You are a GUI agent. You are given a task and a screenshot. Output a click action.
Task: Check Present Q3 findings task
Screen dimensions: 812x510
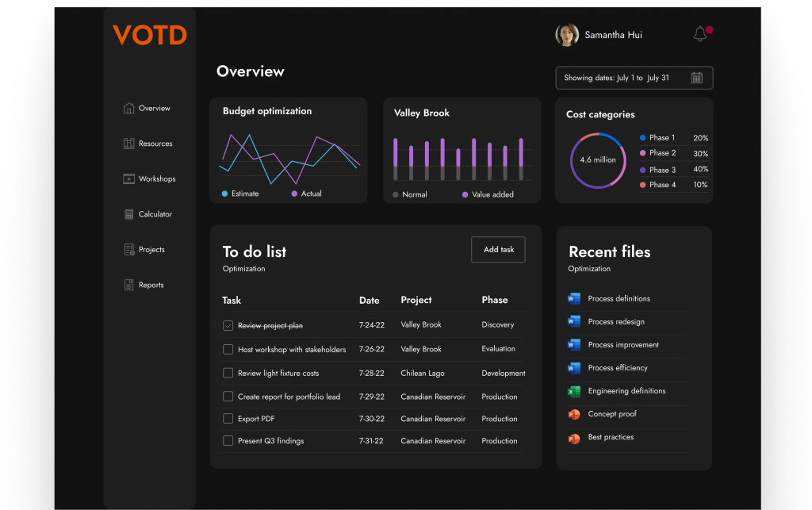coord(228,441)
